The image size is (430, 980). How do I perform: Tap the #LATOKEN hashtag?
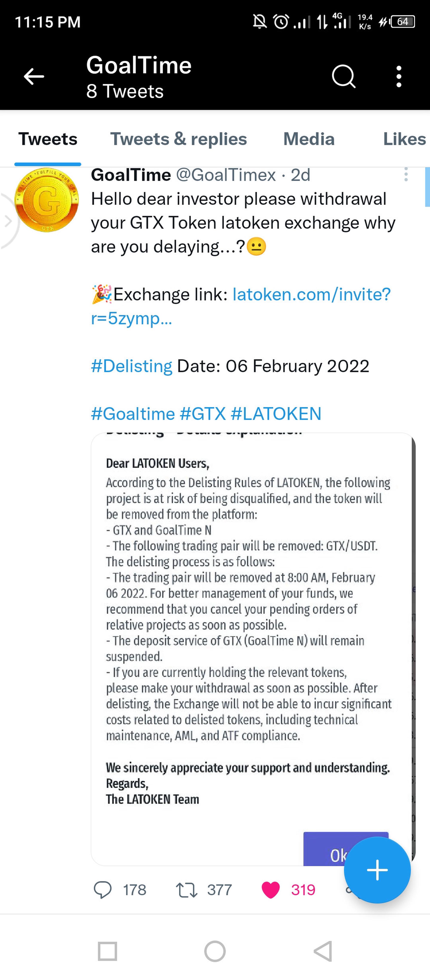[x=276, y=414]
